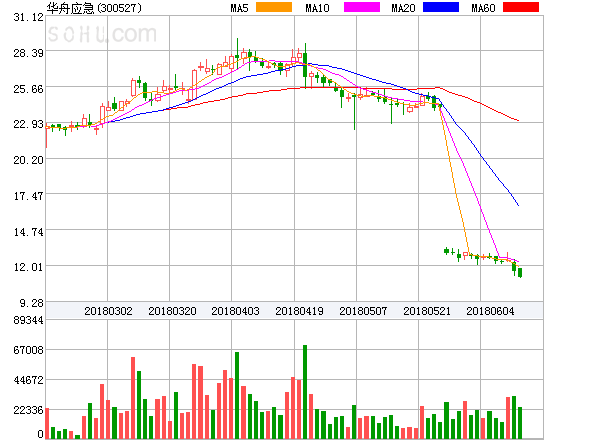Click the 28.39 price axis label
This screenshot has width=600, height=440.
coord(29,53)
